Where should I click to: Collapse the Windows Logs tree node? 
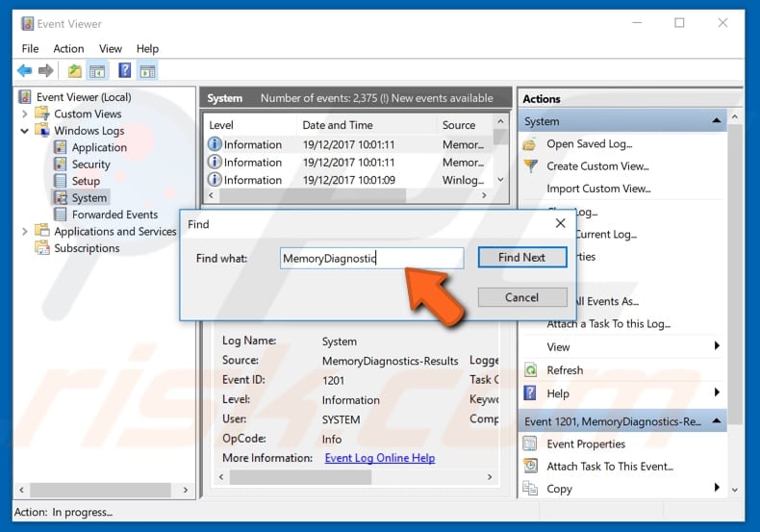(x=24, y=131)
